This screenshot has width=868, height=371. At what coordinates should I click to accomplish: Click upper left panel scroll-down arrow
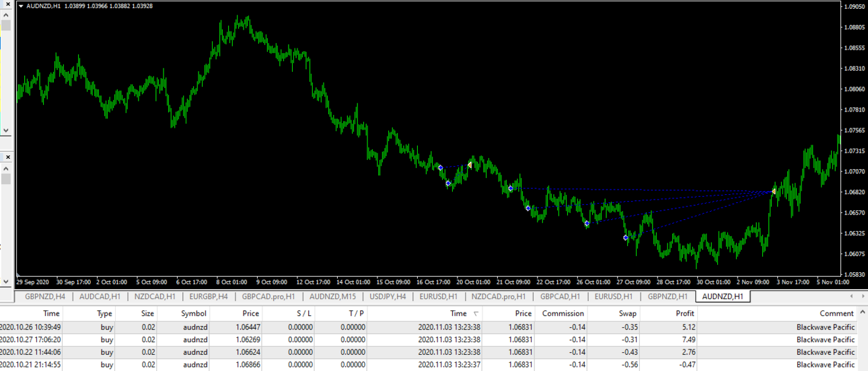click(x=6, y=130)
